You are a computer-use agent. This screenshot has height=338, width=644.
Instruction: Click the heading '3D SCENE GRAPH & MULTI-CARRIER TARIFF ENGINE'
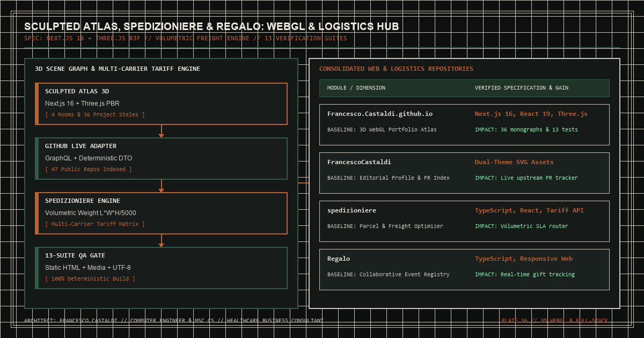tap(118, 69)
